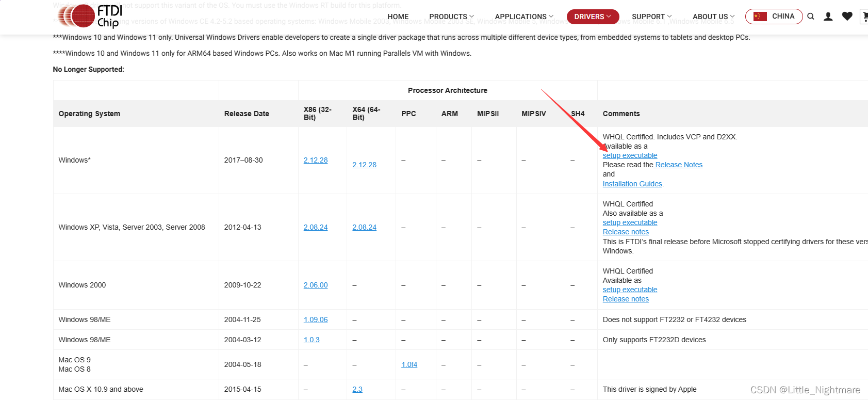The height and width of the screenshot is (400, 868).
Task: Open setup executable for Windows XP driver
Action: [x=630, y=222]
